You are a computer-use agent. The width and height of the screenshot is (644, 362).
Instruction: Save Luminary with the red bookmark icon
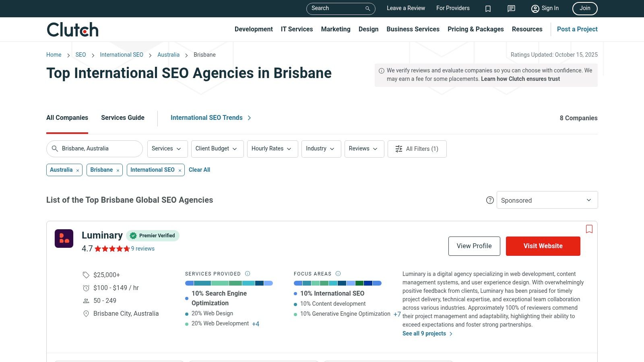pyautogui.click(x=589, y=229)
